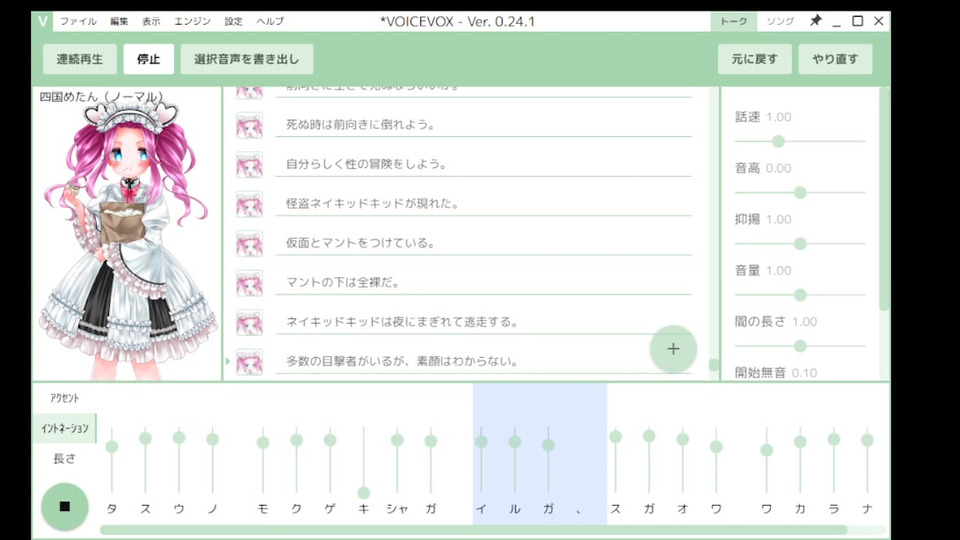Open the エンジン menu
Viewport: 960px width, 540px height.
tap(192, 21)
